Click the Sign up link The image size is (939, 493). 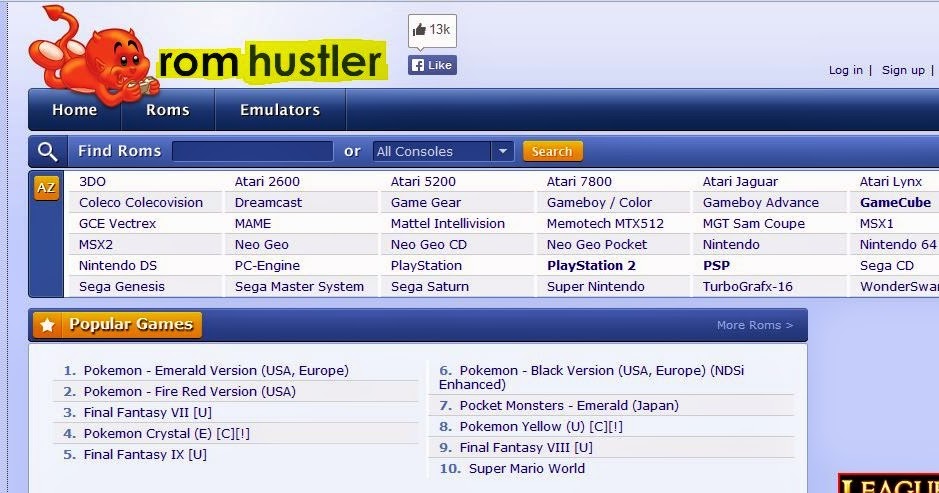point(903,70)
